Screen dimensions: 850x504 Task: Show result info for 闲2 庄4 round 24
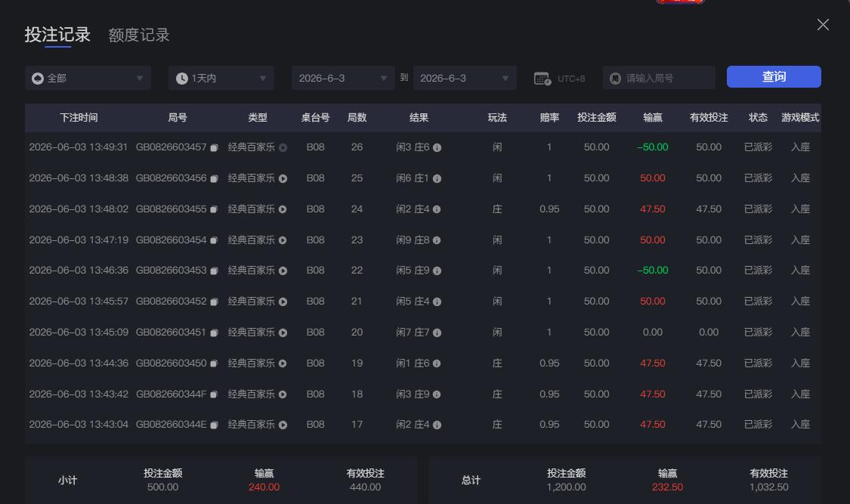(x=437, y=209)
